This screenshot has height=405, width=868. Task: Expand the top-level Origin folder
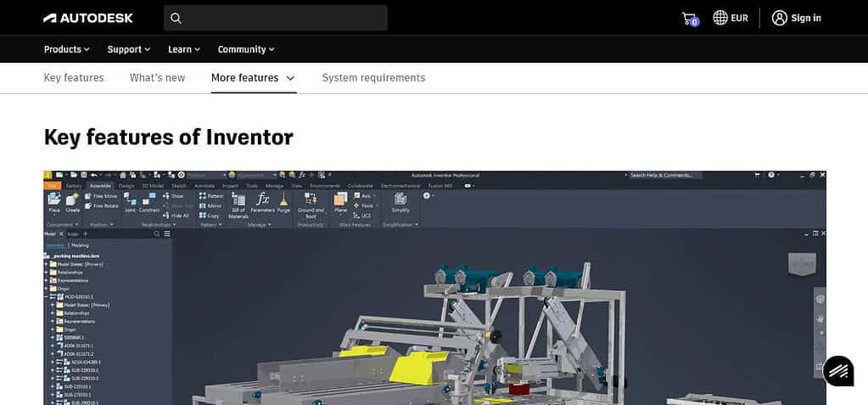pos(47,289)
